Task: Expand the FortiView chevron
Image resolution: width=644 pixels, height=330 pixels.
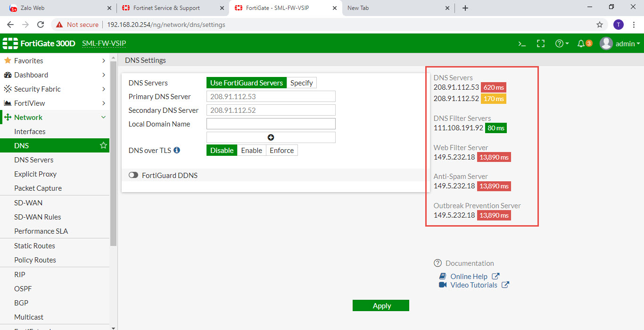Action: (104, 103)
